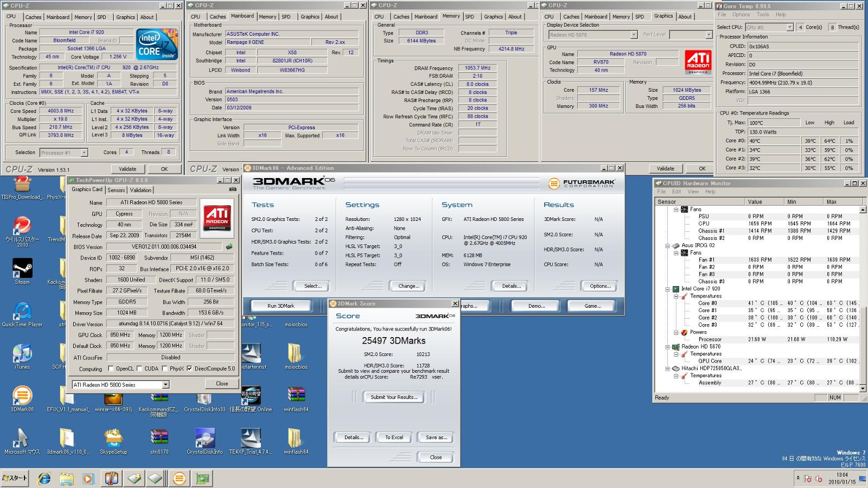This screenshot has height=488, width=868.
Task: Open the Options menu in Core Temp
Action: pos(741,15)
